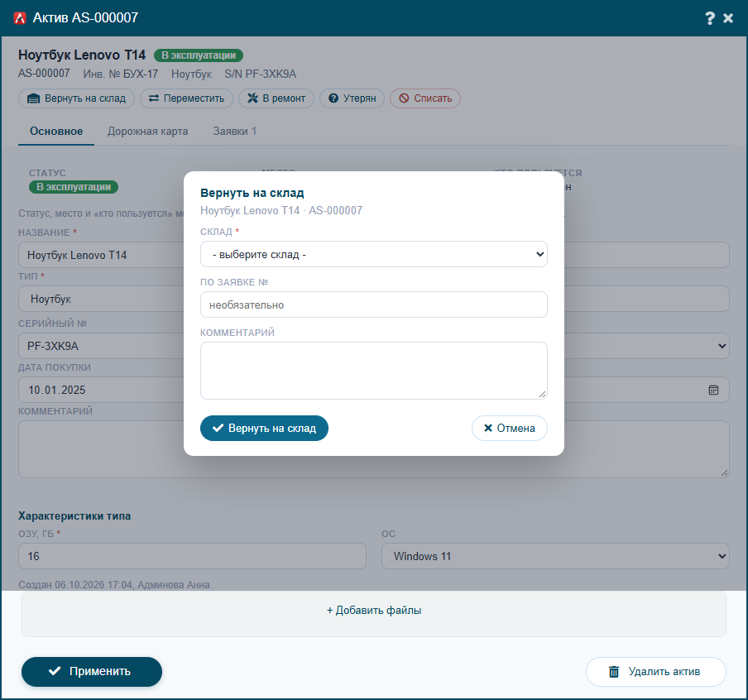Viewport: 748px width, 700px height.
Task: Open the calendar picker icon
Action: point(713,390)
